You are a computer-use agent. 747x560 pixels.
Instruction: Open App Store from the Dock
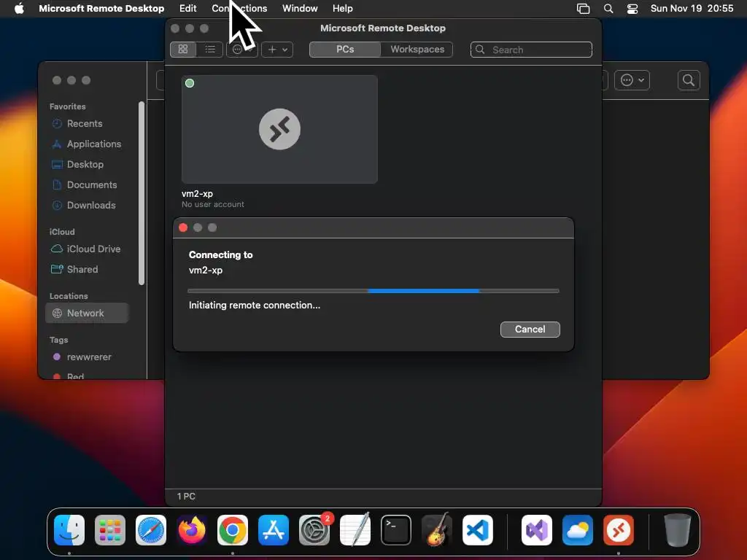(x=274, y=530)
